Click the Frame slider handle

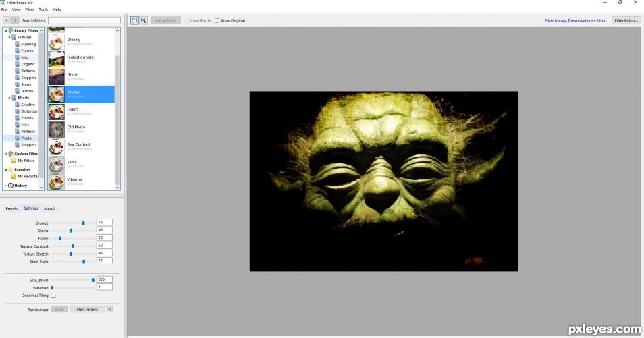tap(60, 238)
